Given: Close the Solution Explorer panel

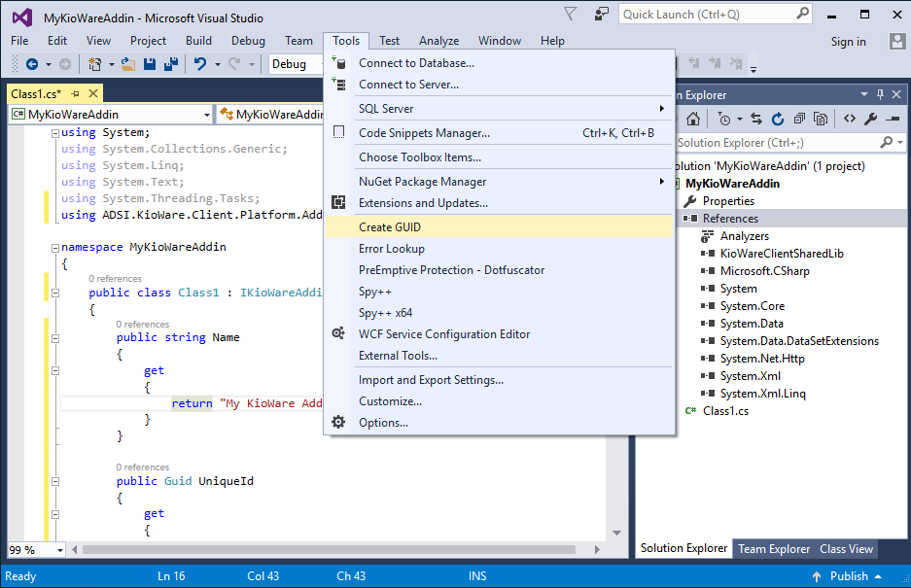Looking at the screenshot, I should [896, 94].
